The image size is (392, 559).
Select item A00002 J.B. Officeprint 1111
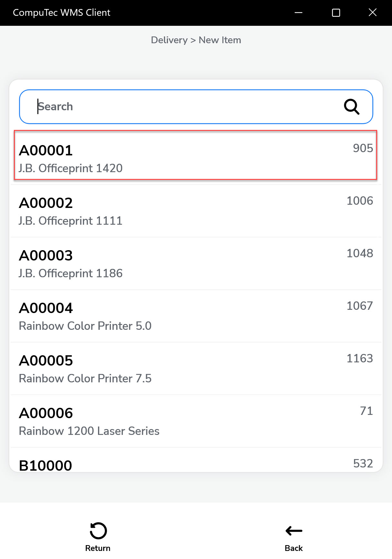pyautogui.click(x=195, y=211)
